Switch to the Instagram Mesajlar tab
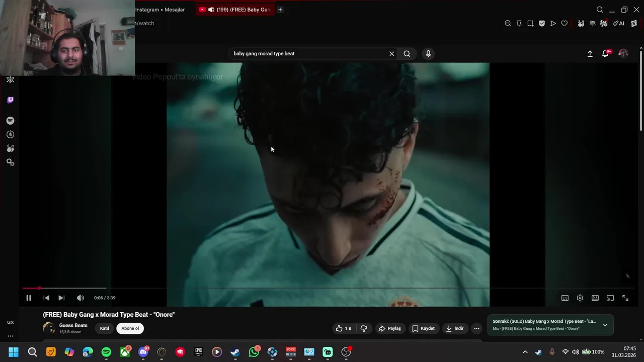The width and height of the screenshot is (644, 362). click(x=160, y=10)
